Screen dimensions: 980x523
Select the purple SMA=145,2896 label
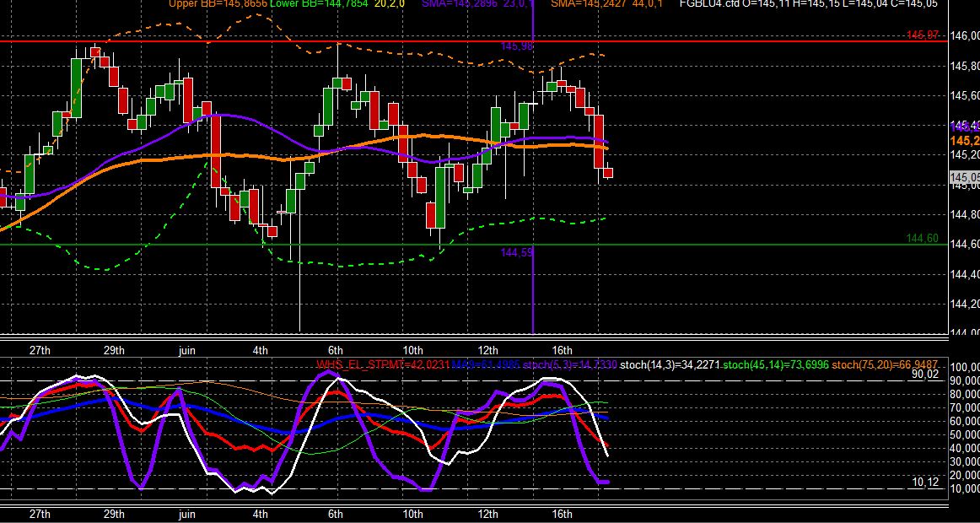pos(460,3)
